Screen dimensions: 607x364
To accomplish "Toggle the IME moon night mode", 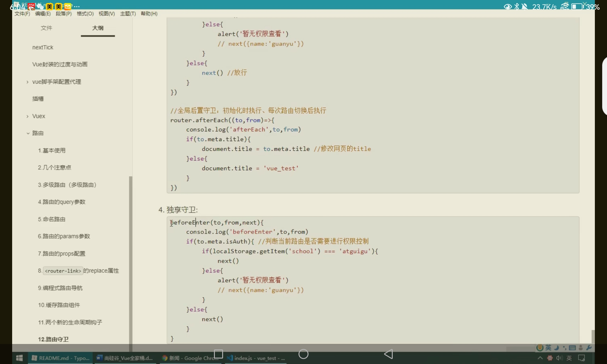I will pos(556,348).
